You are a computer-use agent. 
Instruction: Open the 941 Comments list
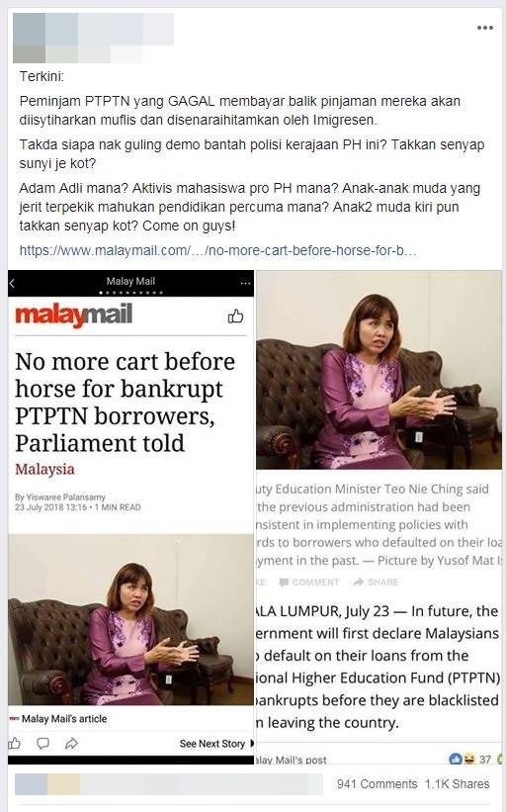point(377,784)
